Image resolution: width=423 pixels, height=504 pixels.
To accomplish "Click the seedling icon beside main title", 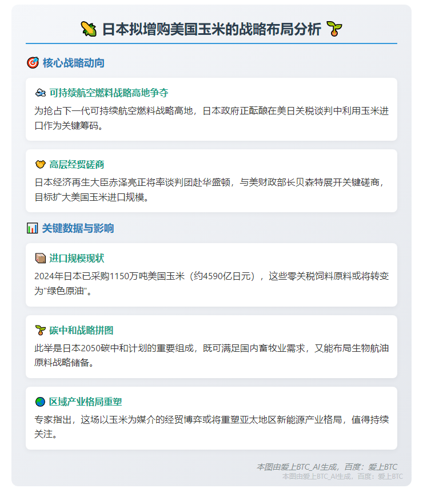I will coord(334,29).
